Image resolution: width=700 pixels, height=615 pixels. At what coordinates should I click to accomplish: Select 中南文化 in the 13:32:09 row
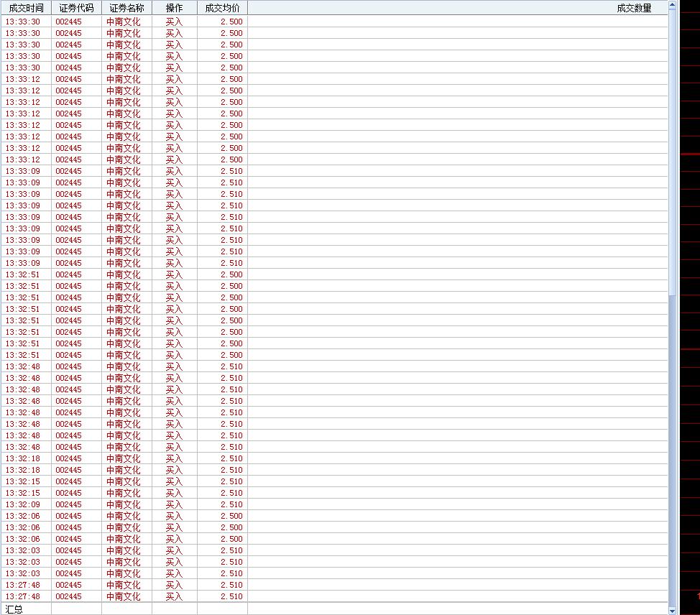(126, 504)
